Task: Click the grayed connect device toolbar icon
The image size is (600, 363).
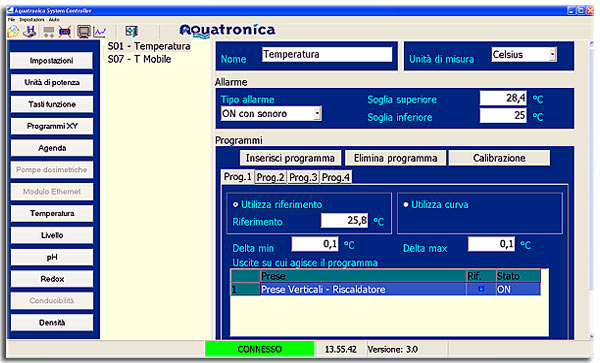Action: 49,31
